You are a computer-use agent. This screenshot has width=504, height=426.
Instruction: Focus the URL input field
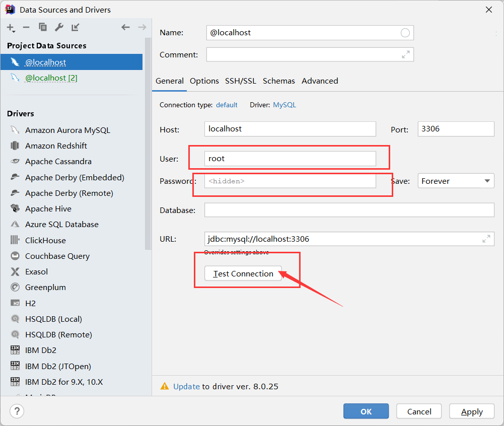(x=349, y=239)
